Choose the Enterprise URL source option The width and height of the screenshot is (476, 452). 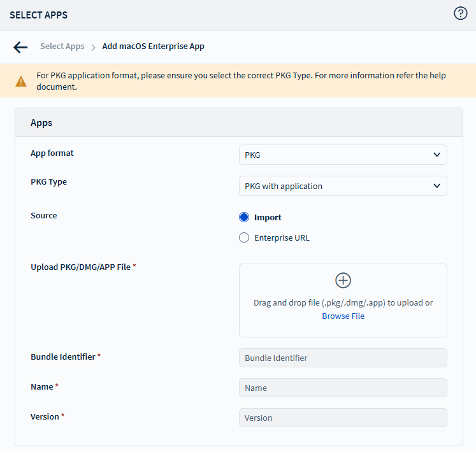coord(244,238)
